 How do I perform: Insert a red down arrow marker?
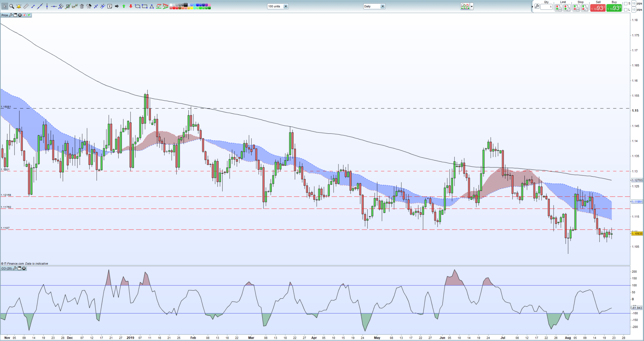(131, 6)
